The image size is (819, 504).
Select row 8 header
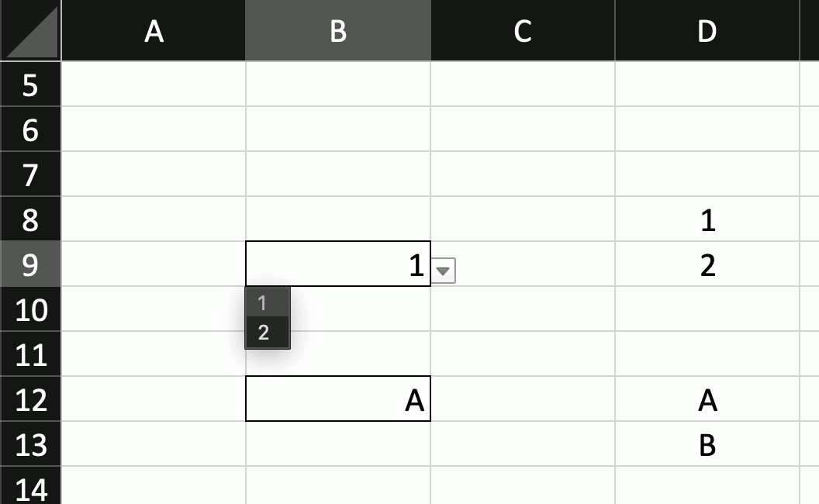point(30,219)
